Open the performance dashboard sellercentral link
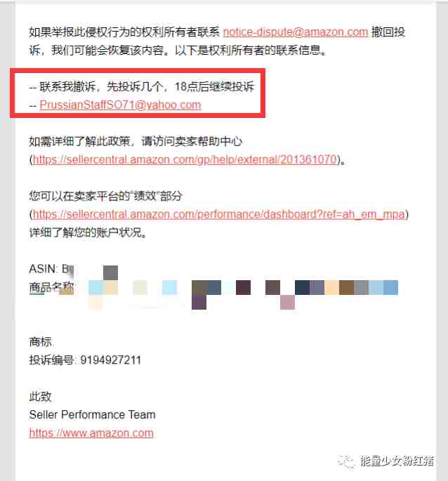Viewport: 448px width, 481px height. click(x=219, y=214)
